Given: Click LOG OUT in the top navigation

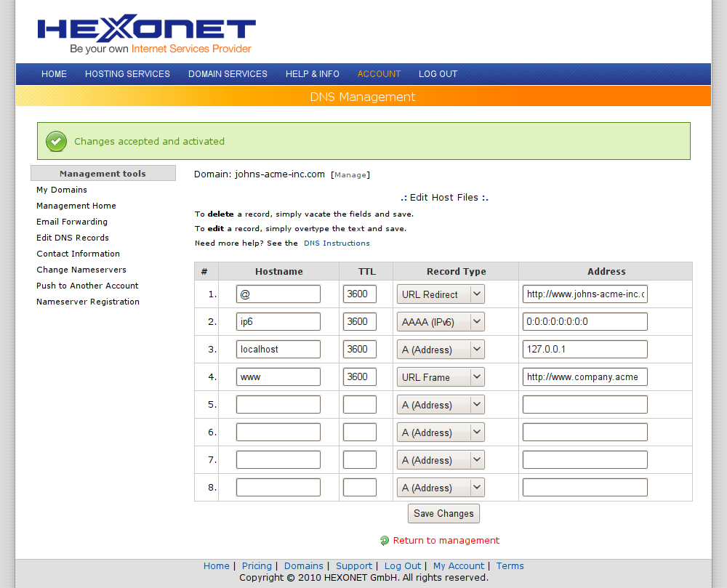Looking at the screenshot, I should point(438,74).
